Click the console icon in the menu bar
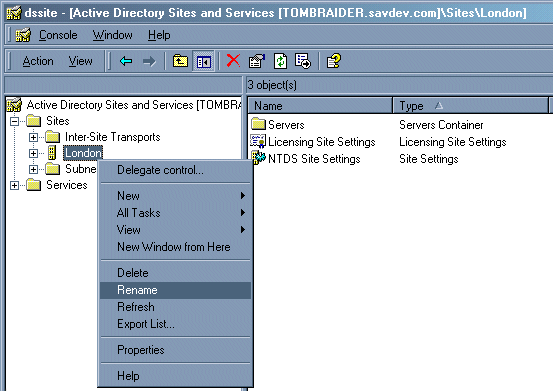 pyautogui.click(x=23, y=35)
